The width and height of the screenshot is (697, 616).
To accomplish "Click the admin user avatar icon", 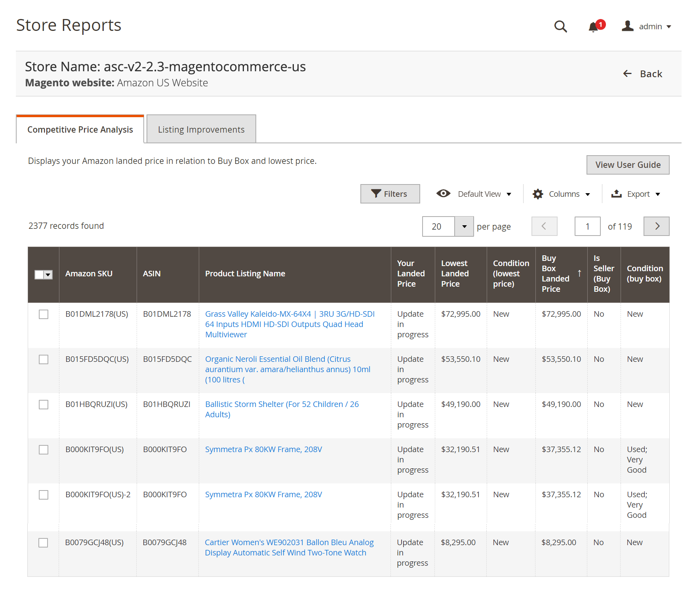I will (x=627, y=26).
